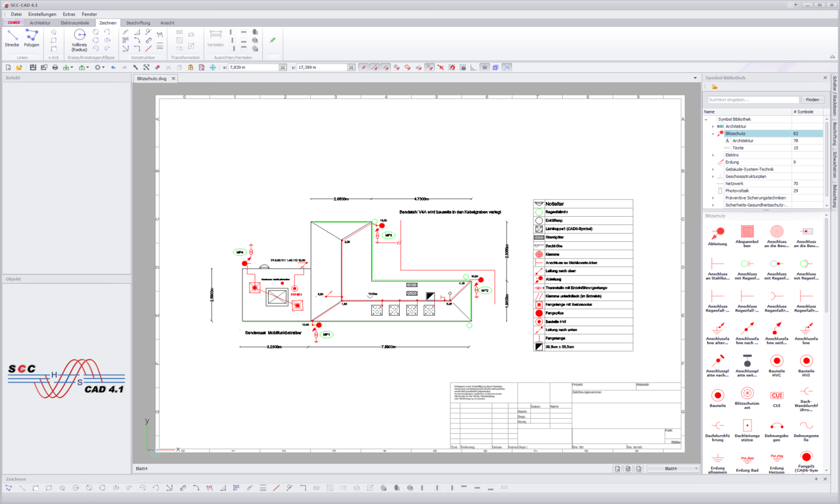Collapse the Blitzschutz tree node
The image size is (840, 504).
(x=713, y=133)
